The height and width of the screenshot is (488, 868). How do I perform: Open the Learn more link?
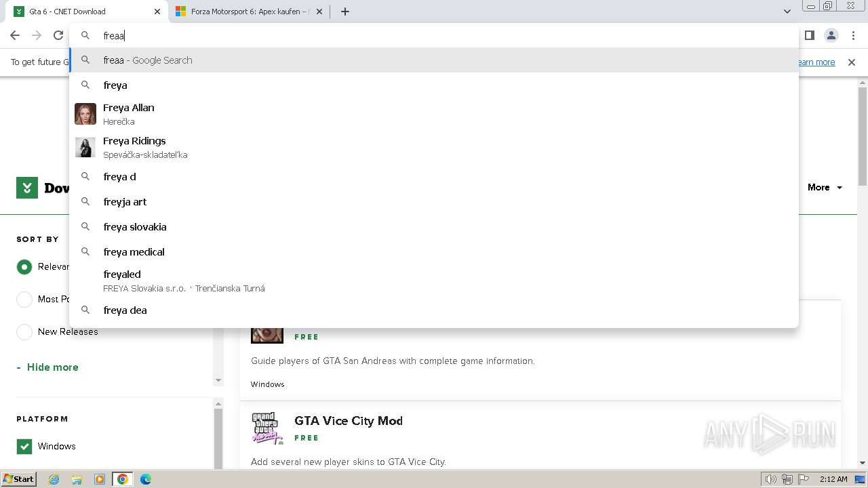[816, 62]
